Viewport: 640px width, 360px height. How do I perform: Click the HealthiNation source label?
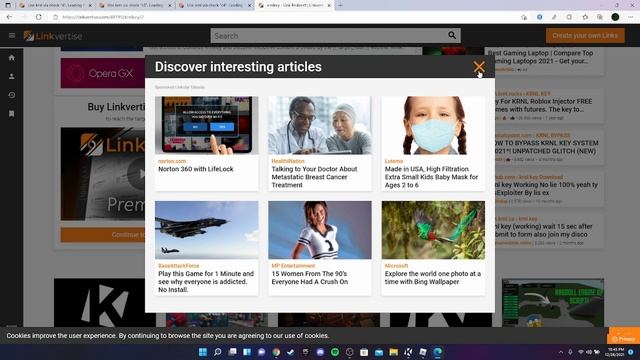[288, 161]
